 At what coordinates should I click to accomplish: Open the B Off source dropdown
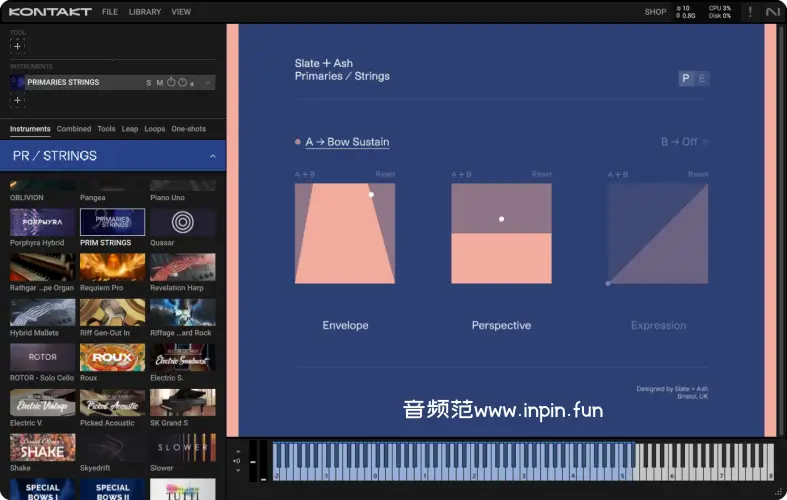[x=684, y=142]
